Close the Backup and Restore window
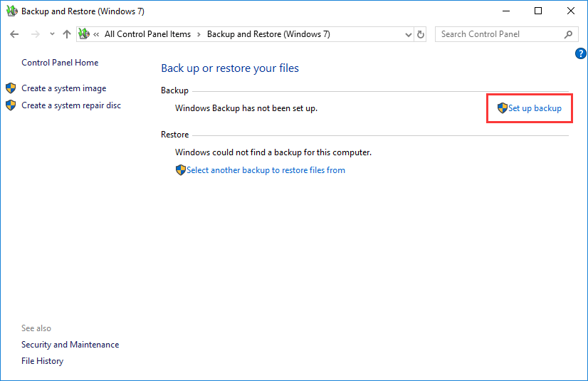 pos(571,11)
